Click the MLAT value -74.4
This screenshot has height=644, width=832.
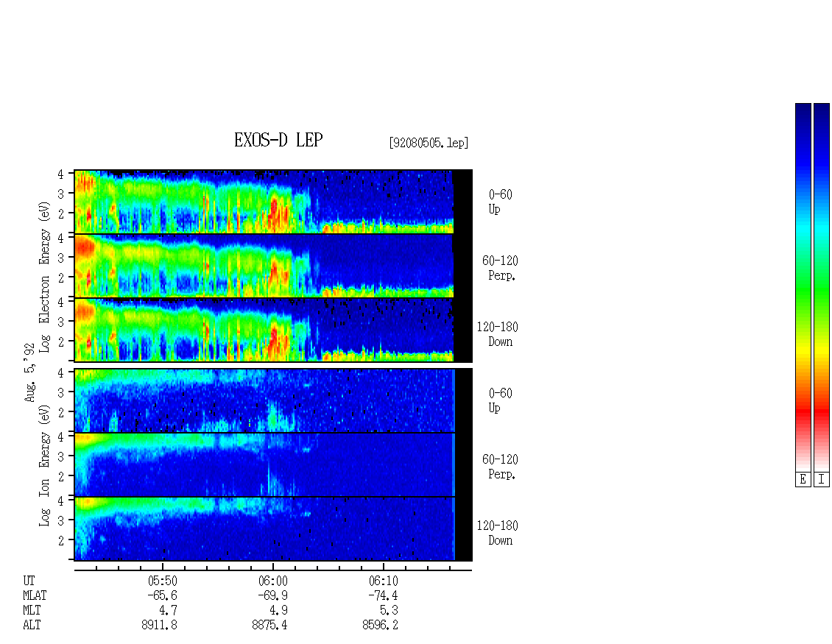pyautogui.click(x=383, y=595)
